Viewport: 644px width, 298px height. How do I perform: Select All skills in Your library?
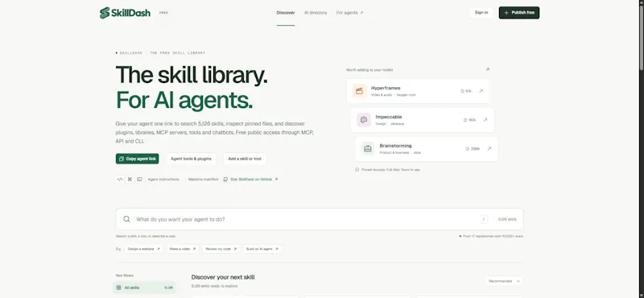pyautogui.click(x=145, y=288)
